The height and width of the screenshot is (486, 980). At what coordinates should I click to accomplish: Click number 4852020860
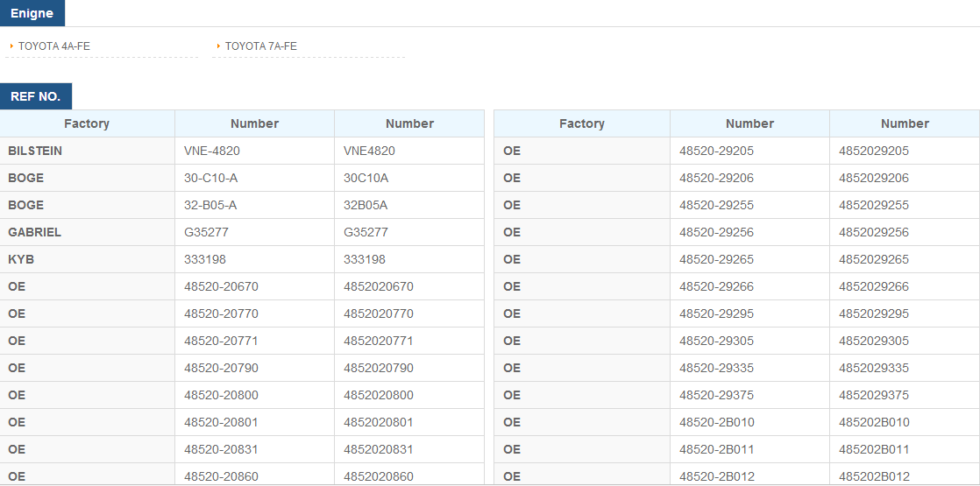click(x=379, y=476)
